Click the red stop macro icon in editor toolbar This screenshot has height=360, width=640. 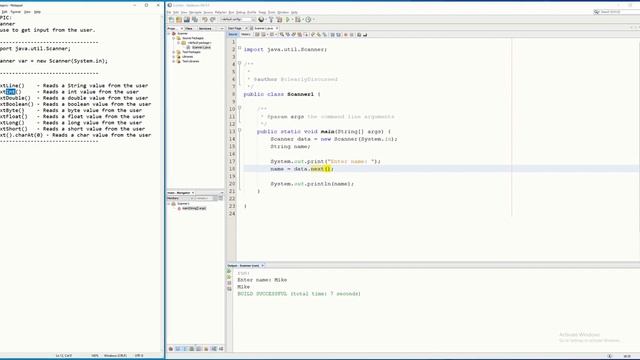point(346,35)
